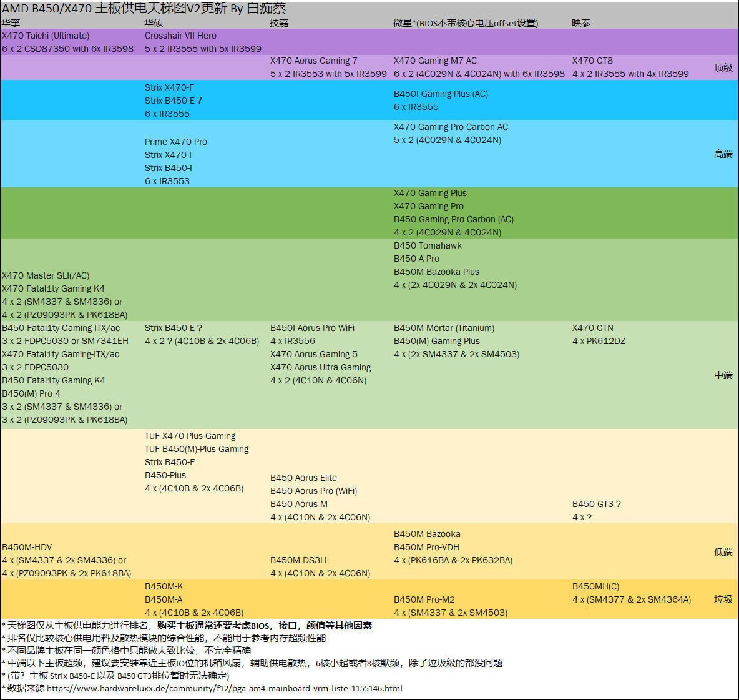Click the TUF X470 Plus Gaming entry
Screen dimensions: 739x700
coord(190,435)
